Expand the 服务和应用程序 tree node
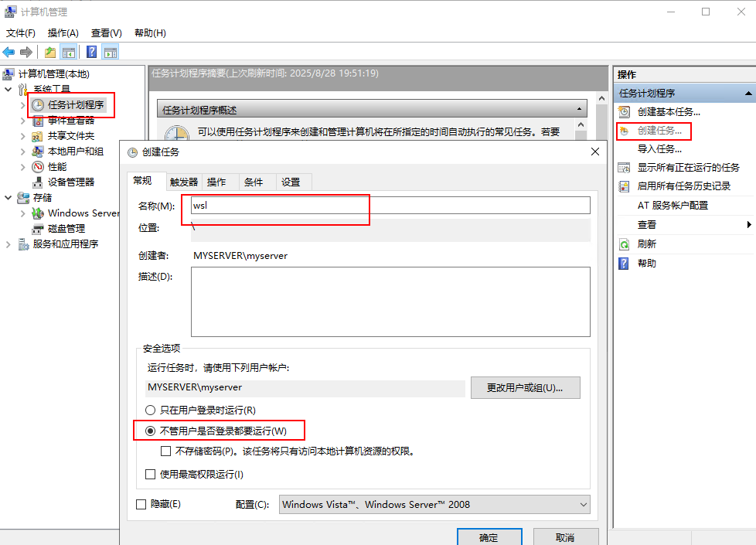 coord(9,244)
